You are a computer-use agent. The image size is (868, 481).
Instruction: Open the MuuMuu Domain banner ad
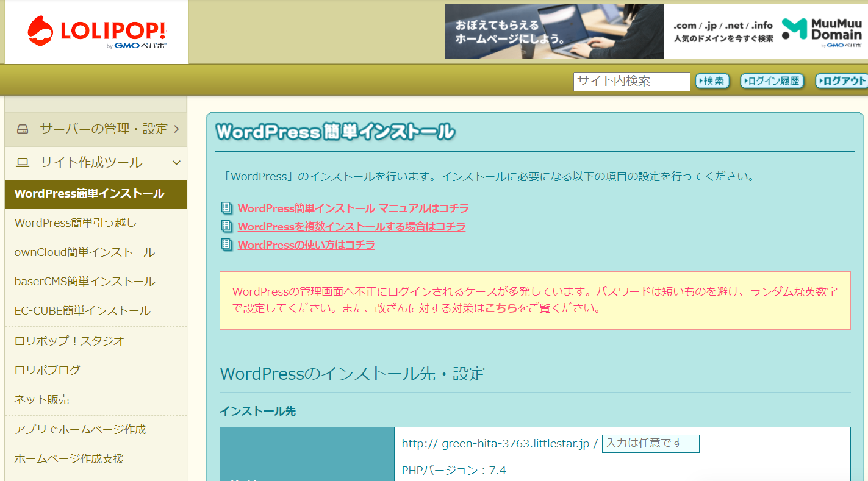(656, 31)
